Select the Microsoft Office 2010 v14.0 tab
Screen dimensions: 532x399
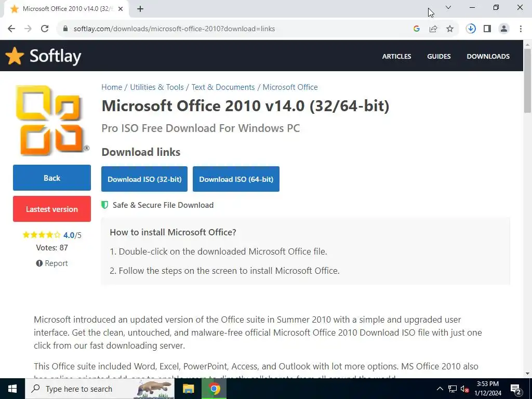[x=66, y=9]
